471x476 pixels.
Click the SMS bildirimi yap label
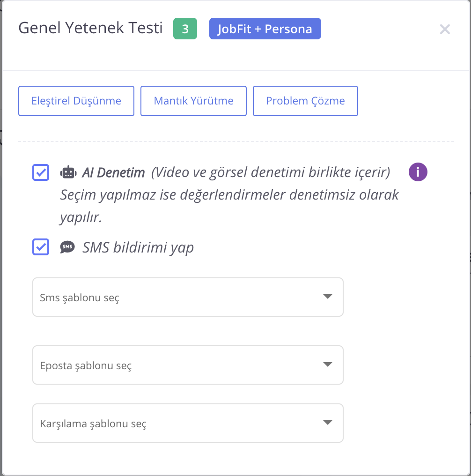[138, 247]
